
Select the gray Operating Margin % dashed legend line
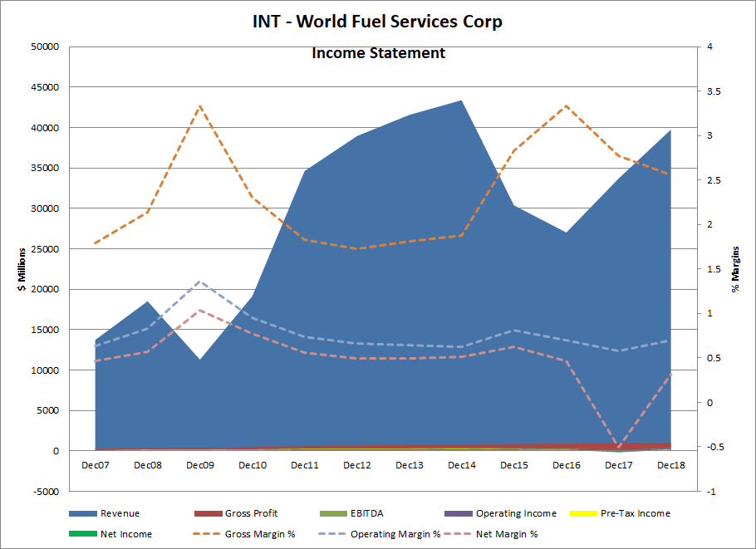(331, 534)
